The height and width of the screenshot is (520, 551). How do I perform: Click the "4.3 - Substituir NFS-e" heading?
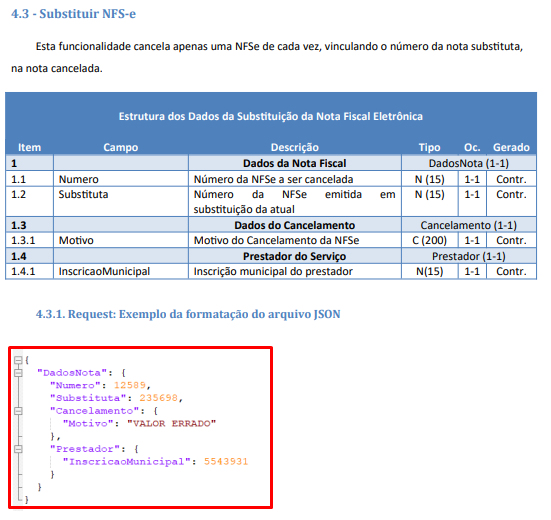[x=73, y=14]
